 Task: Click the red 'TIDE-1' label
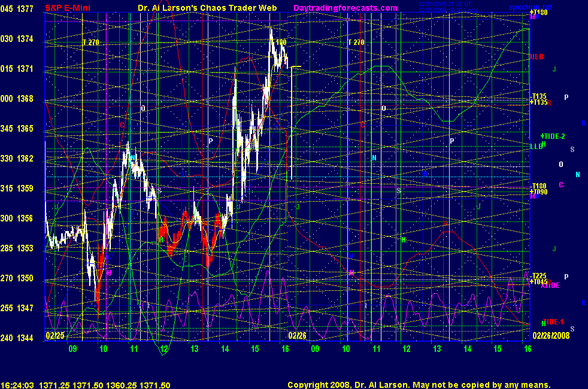[x=553, y=322]
